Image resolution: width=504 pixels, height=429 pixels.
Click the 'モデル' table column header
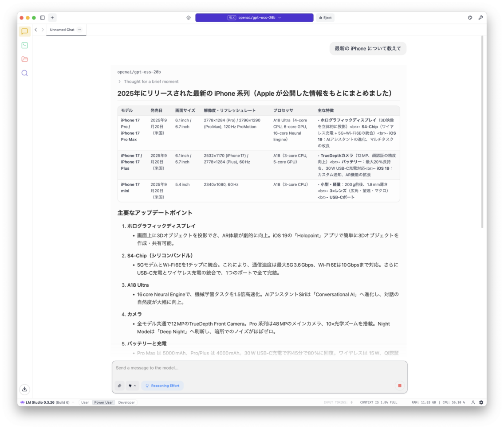coord(126,110)
